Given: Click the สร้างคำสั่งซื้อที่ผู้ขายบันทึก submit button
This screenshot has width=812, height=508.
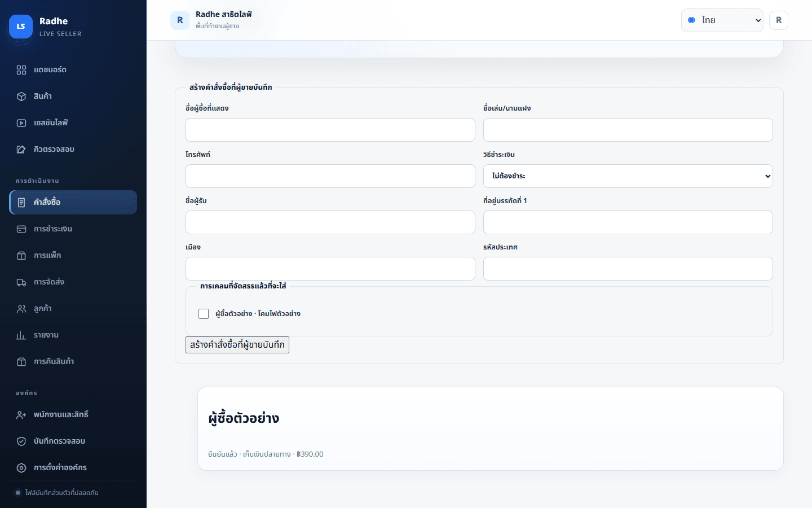Looking at the screenshot, I should [x=237, y=345].
